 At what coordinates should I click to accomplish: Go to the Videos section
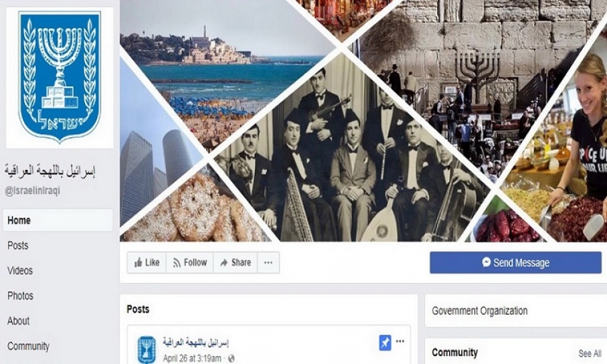20,271
